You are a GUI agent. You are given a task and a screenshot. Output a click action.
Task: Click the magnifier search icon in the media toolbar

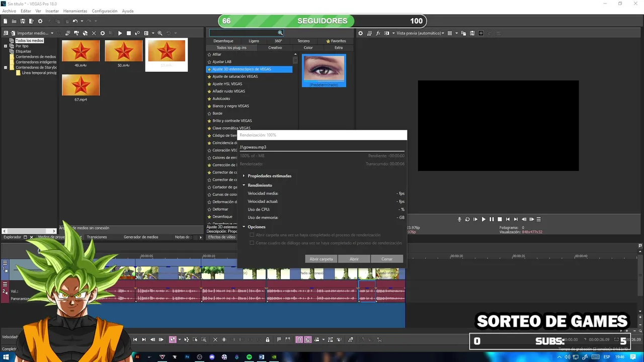(160, 33)
